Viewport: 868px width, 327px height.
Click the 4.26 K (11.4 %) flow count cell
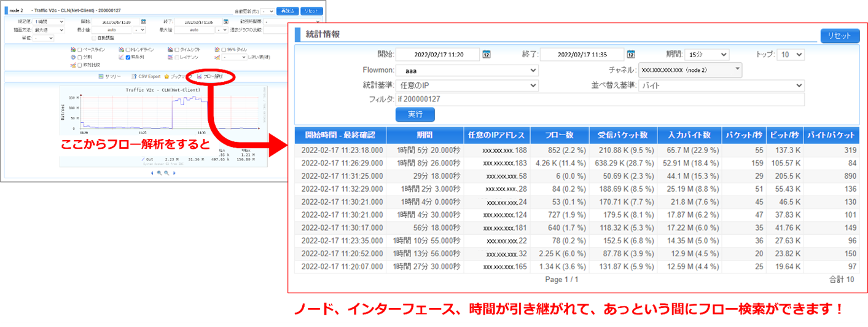558,163
